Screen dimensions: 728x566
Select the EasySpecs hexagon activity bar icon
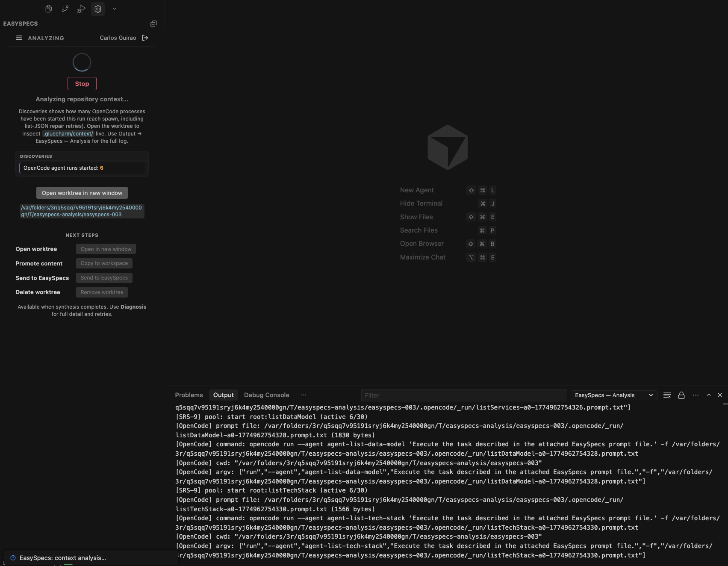(97, 9)
